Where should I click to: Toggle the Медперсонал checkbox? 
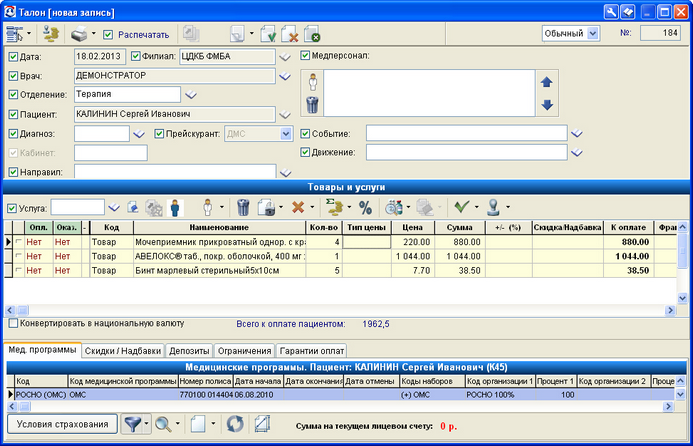coord(305,56)
